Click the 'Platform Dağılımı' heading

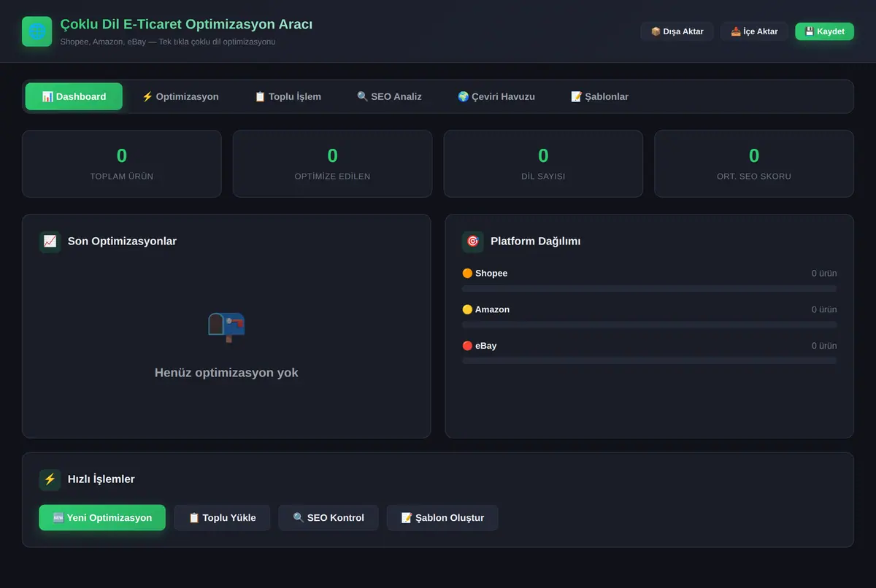point(536,241)
